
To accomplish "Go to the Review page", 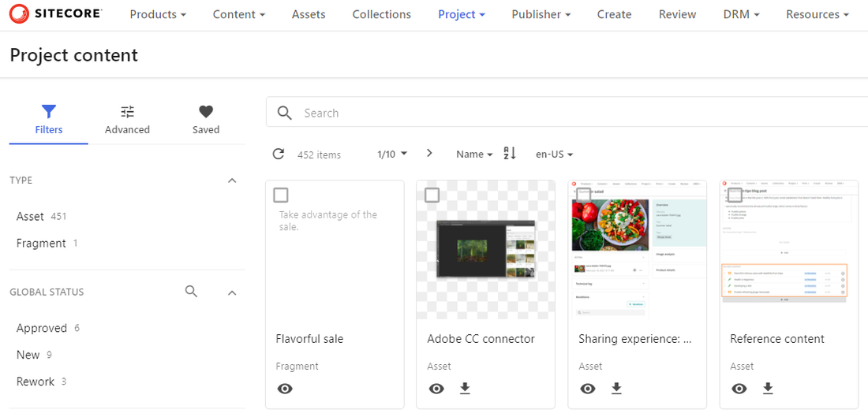I will 678,14.
